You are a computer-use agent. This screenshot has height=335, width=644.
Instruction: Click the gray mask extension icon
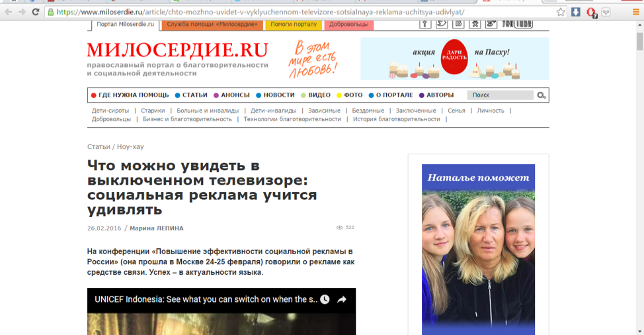coord(606,12)
